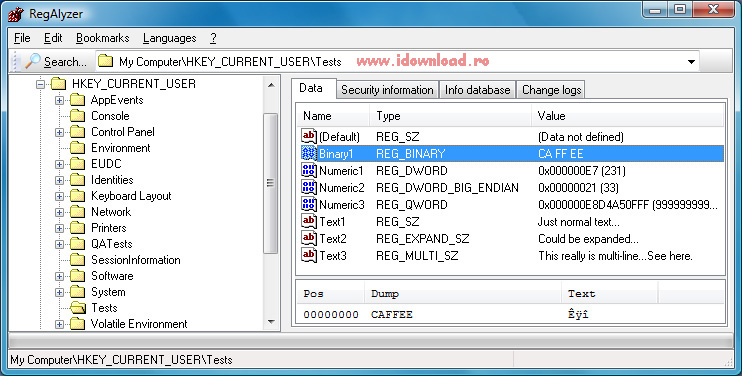Click the REG_QWORD type cell
The image size is (742, 376).
click(x=412, y=205)
